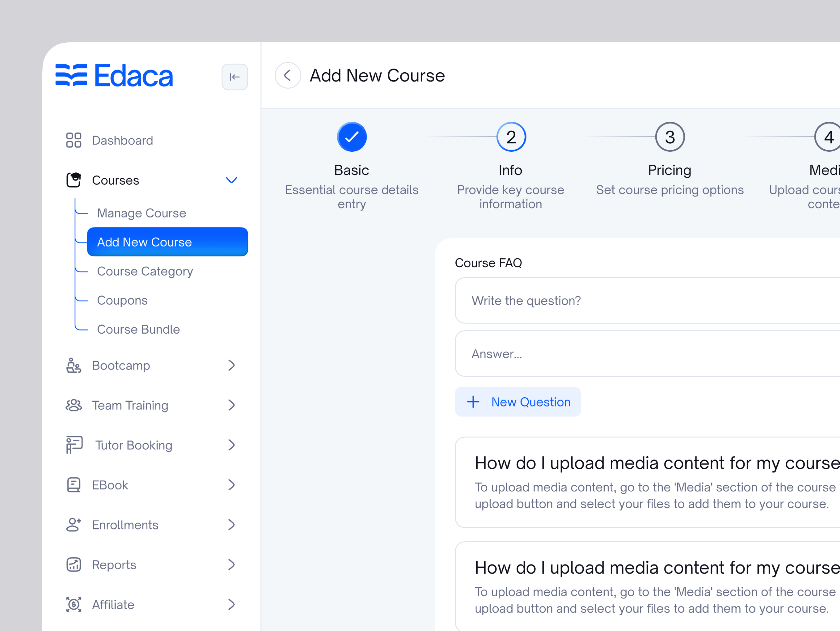The width and height of the screenshot is (840, 631).
Task: Click the back arrow near Add New Course
Action: [x=287, y=75]
